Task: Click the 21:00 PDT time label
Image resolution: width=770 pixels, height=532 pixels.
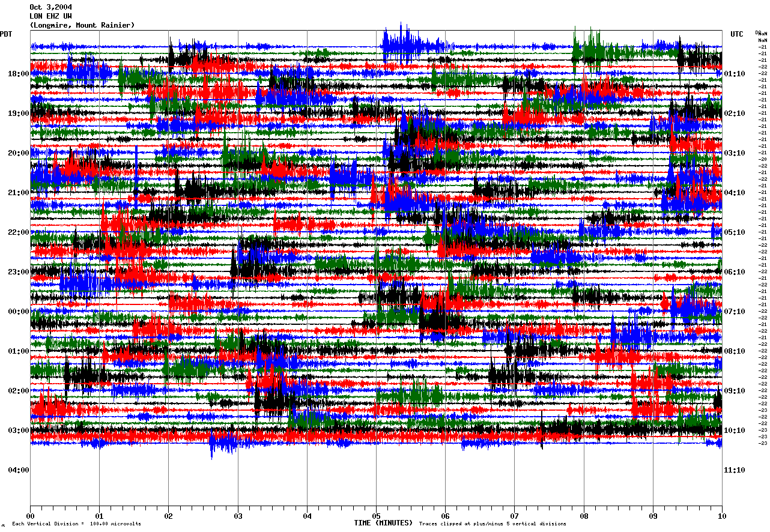Action: tap(18, 193)
